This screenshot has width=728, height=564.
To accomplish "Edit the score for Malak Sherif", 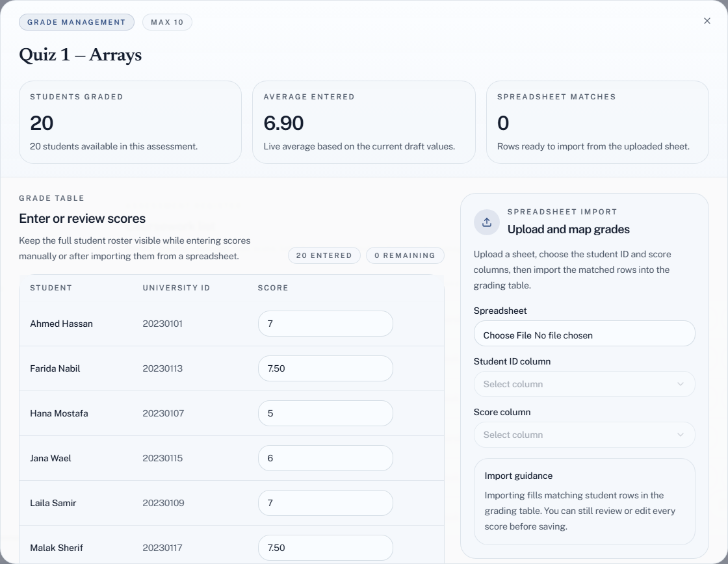I will 326,548.
